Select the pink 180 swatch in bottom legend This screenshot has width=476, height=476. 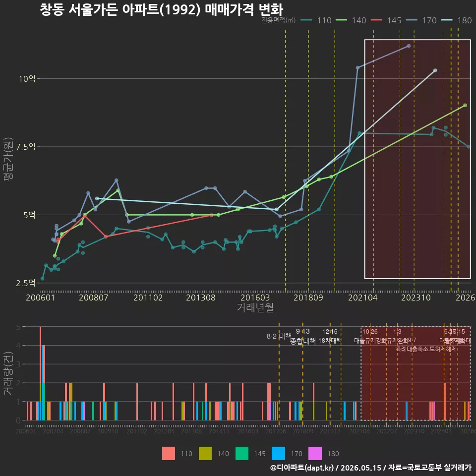pos(315,454)
